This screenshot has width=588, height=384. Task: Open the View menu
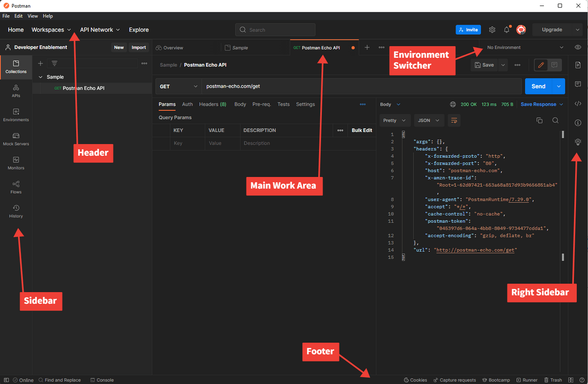(33, 16)
